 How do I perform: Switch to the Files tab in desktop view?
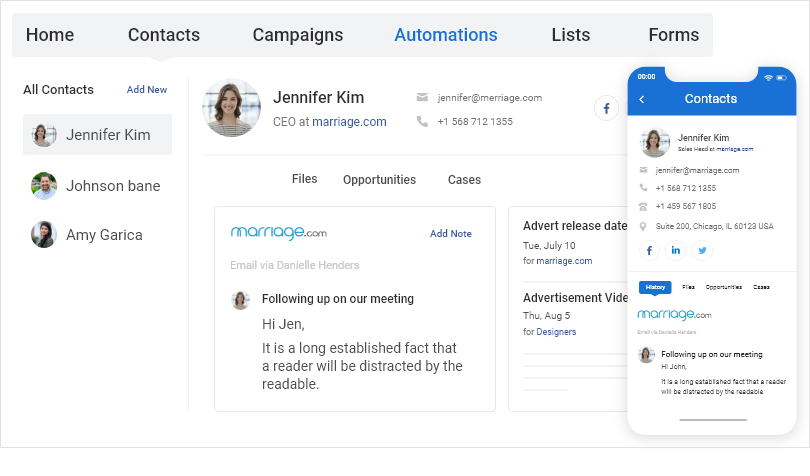click(x=304, y=179)
